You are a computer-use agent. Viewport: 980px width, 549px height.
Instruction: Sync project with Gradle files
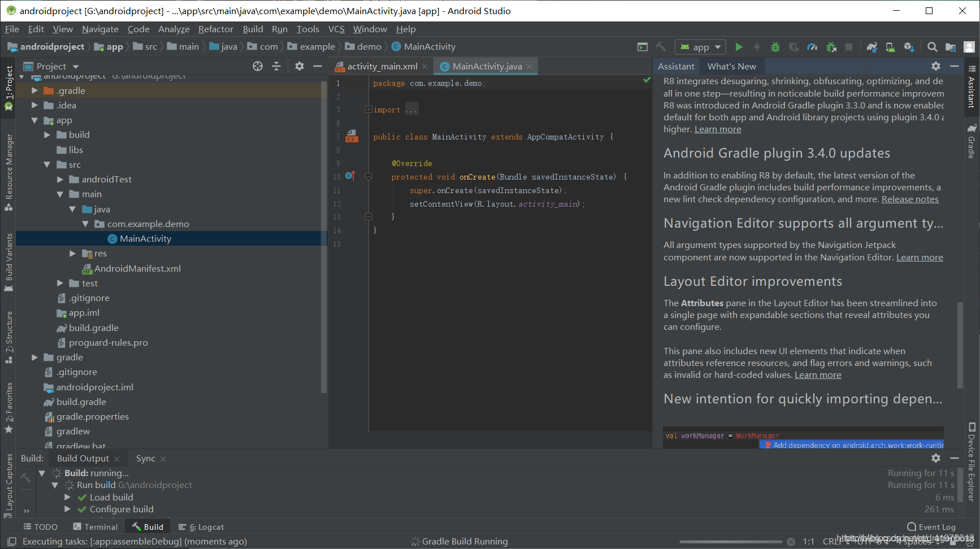tap(872, 47)
